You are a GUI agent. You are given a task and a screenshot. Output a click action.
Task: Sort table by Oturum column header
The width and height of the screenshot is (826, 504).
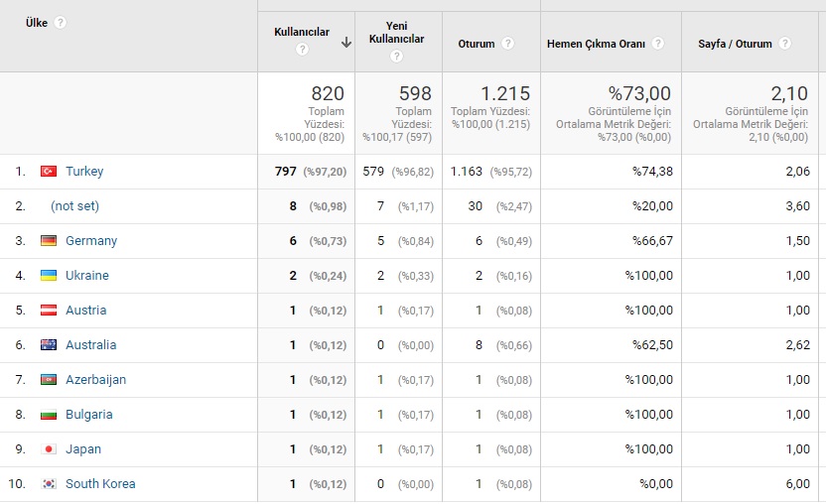tap(477, 44)
